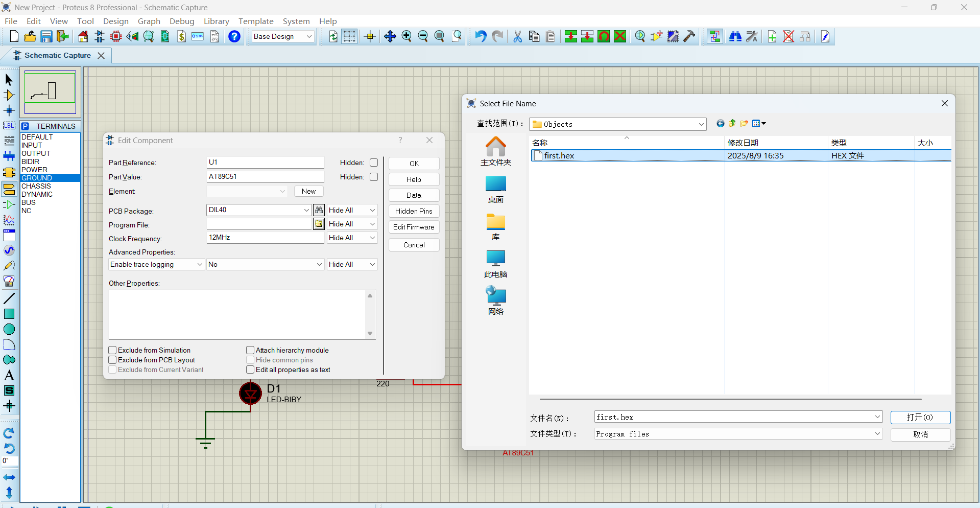This screenshot has height=508, width=980.
Task: Click New Sheet plus icon
Action: tap(772, 36)
